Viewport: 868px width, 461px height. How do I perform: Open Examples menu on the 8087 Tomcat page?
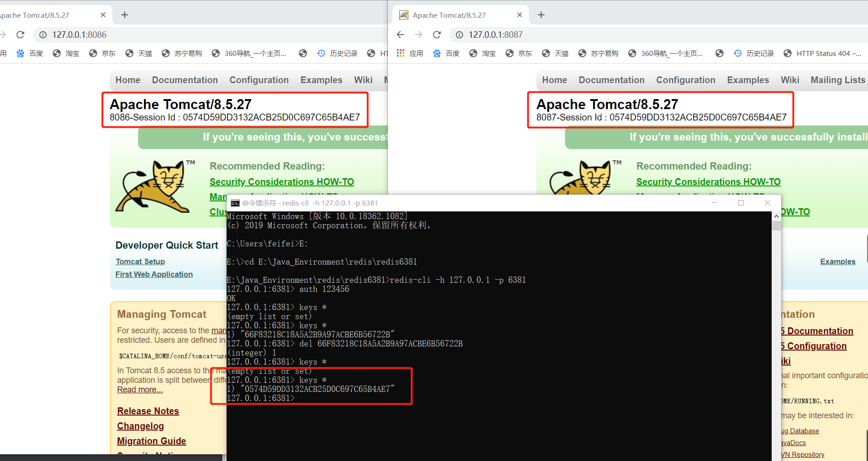748,80
